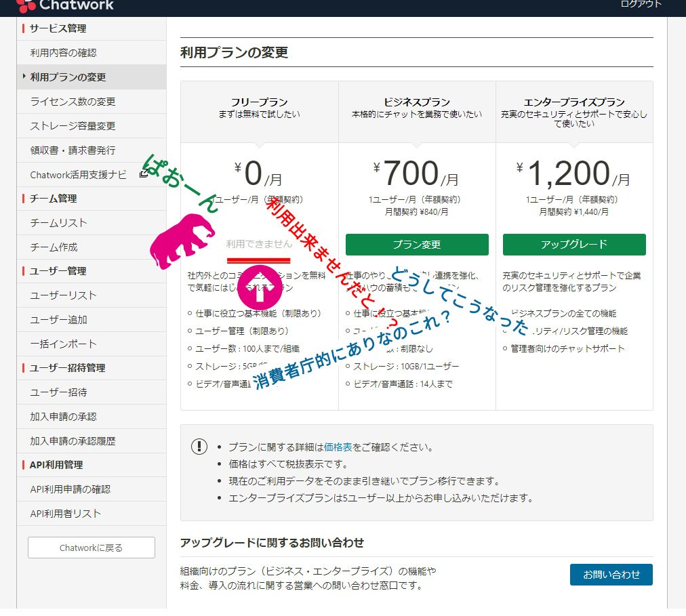Image resolution: width=686 pixels, height=616 pixels.
Task: Open 領収書・請求書発行 in the sidebar
Action: click(92, 150)
